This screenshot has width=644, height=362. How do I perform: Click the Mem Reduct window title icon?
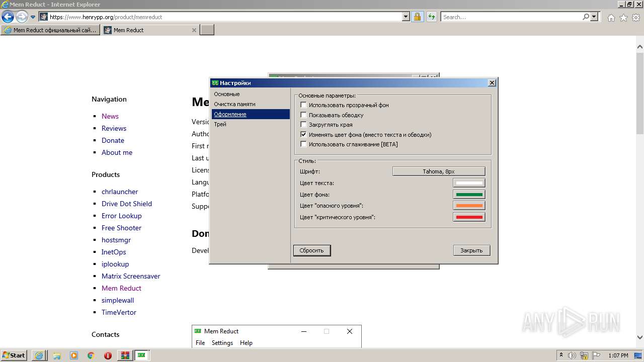point(198,331)
